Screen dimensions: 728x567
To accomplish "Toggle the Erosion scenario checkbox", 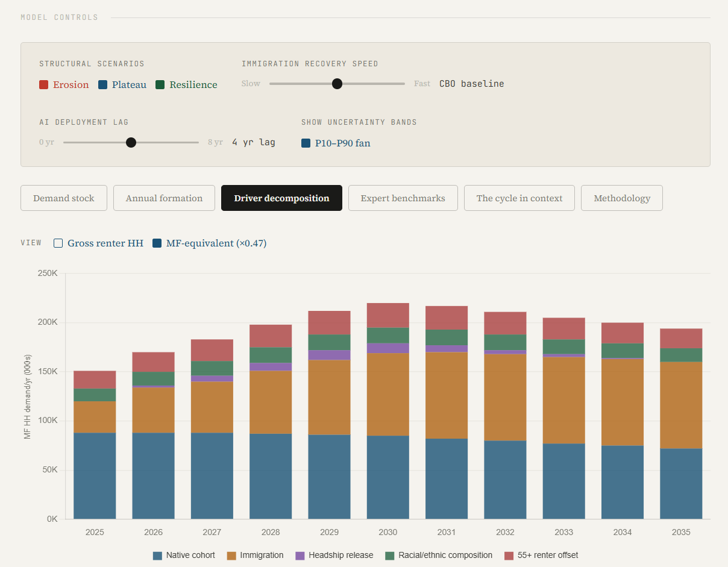I will pyautogui.click(x=44, y=85).
